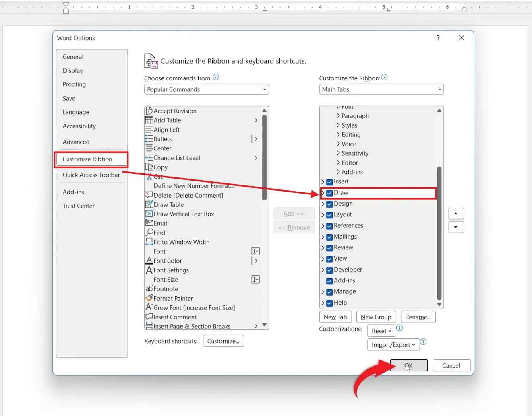Screen dimensions: 532x416
Task: Open the General options category
Action: point(73,57)
